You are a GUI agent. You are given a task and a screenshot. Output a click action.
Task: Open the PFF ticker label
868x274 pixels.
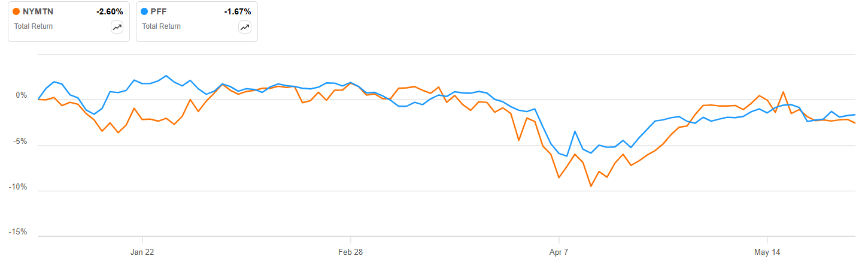coord(159,11)
